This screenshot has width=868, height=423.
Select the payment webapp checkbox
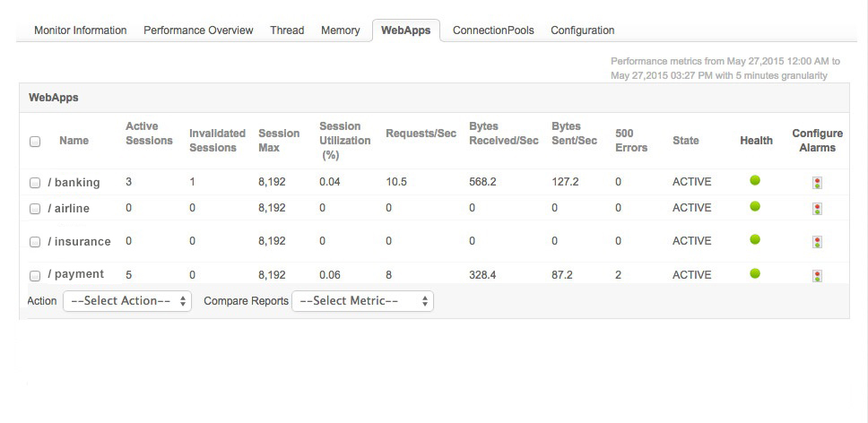pyautogui.click(x=35, y=276)
